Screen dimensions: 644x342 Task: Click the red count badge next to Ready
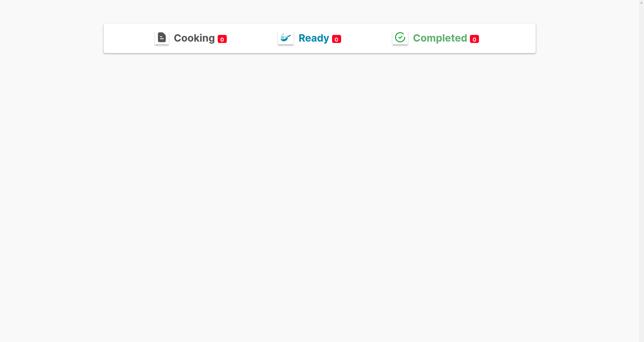click(x=336, y=39)
